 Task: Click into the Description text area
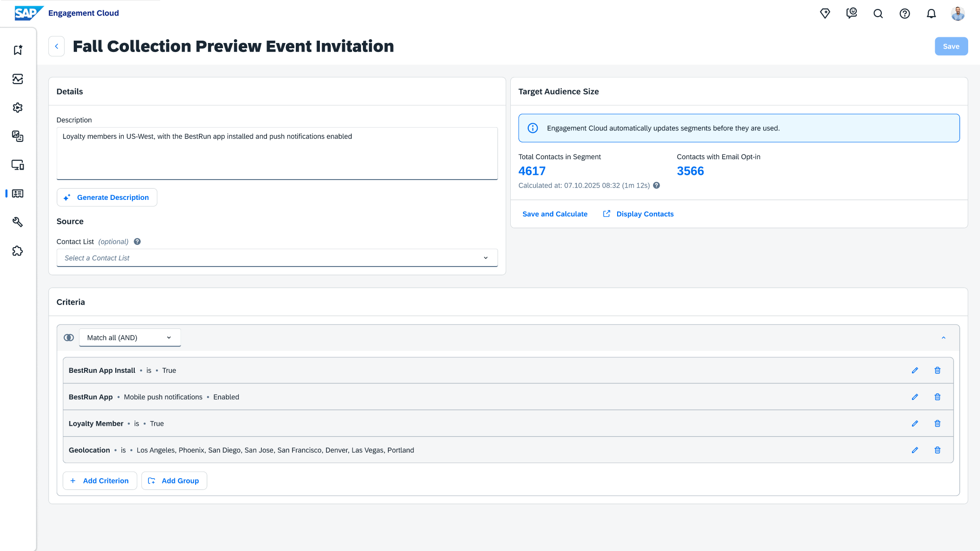pos(277,153)
